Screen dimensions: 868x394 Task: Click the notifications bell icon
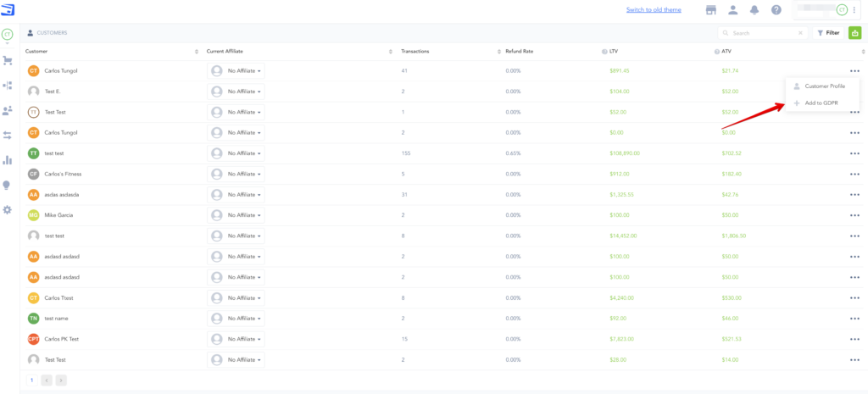754,10
